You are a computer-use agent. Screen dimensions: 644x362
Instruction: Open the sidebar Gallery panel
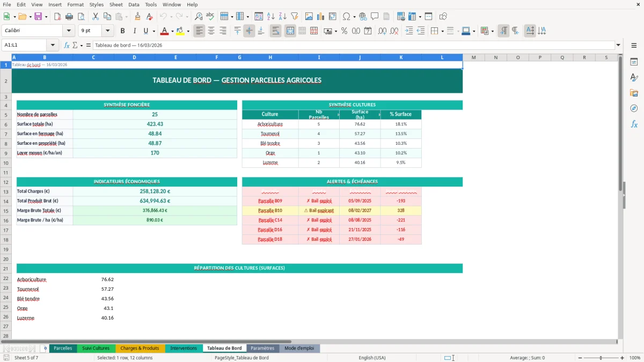[634, 93]
